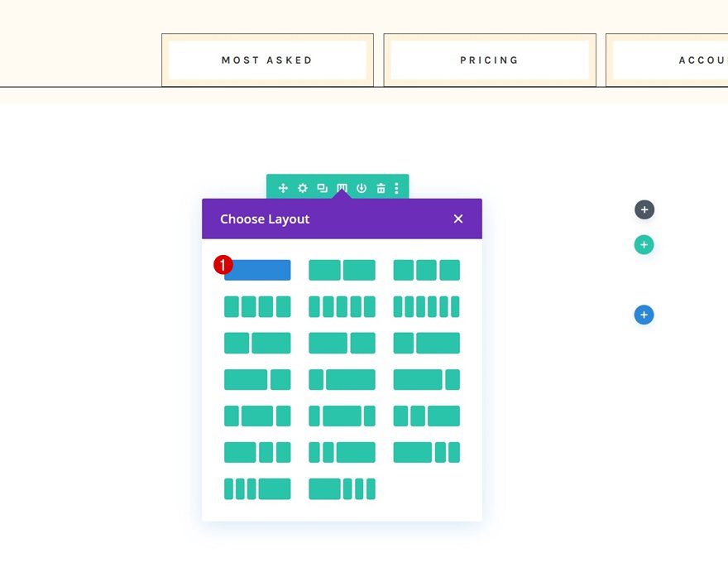Select the change column structure icon
This screenshot has height=582, width=728.
[341, 188]
